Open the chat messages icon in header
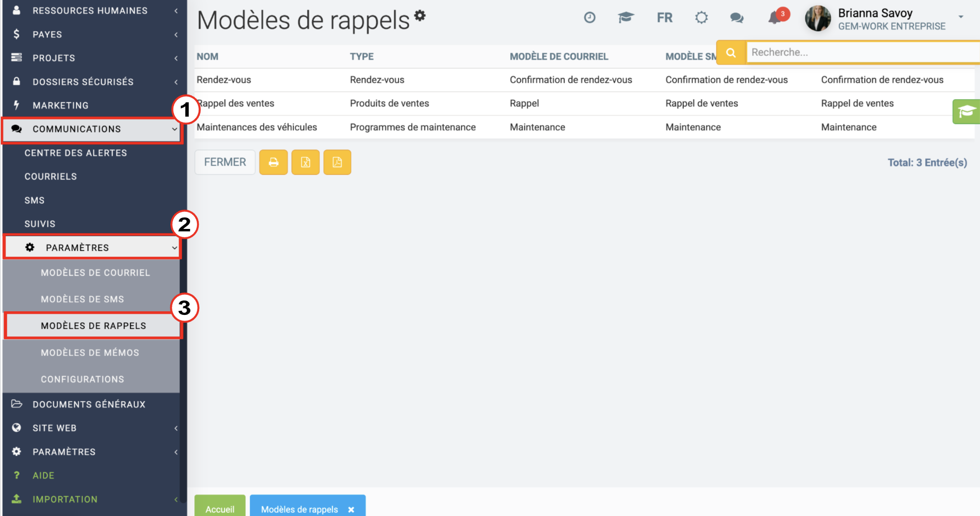The width and height of the screenshot is (980, 516). (737, 18)
